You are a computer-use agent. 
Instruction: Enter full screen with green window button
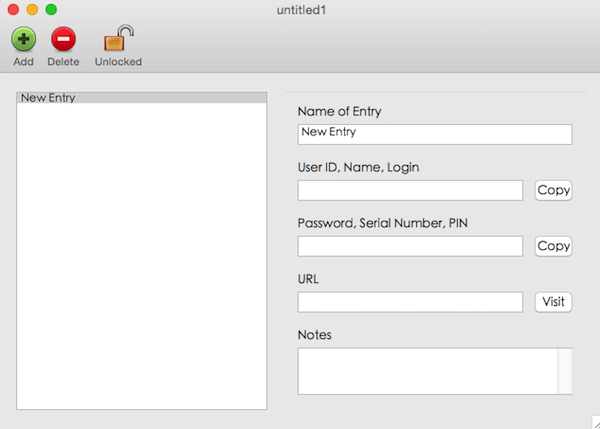click(x=51, y=9)
